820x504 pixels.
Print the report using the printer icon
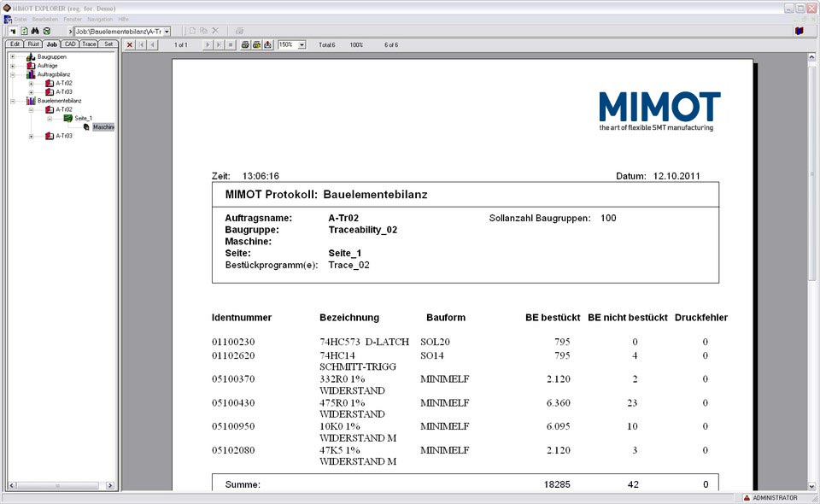coord(245,45)
